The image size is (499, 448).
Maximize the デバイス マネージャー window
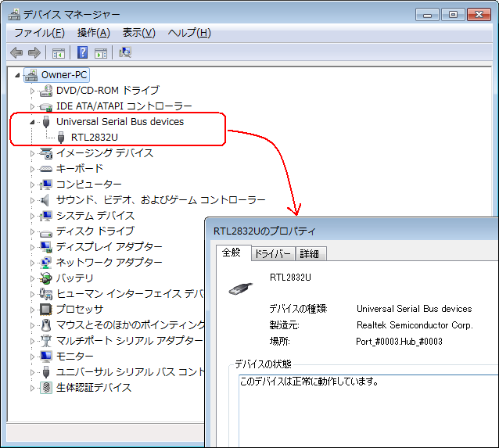click(x=453, y=15)
